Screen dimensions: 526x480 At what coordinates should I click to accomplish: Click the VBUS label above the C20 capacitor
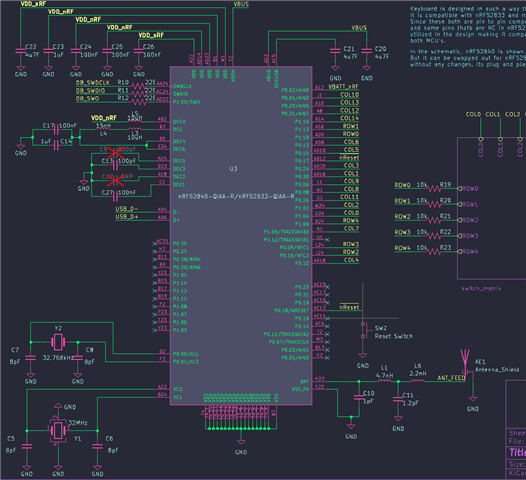pyautogui.click(x=359, y=28)
